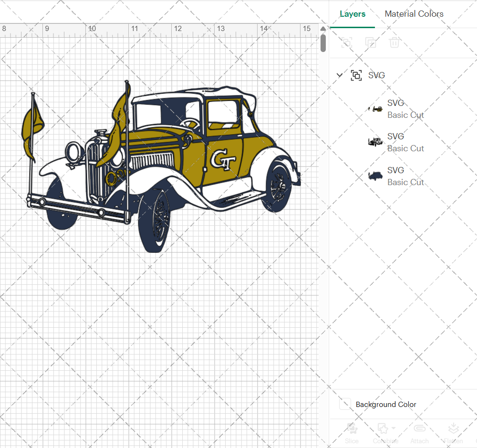Select the SVG group icon

pyautogui.click(x=356, y=75)
